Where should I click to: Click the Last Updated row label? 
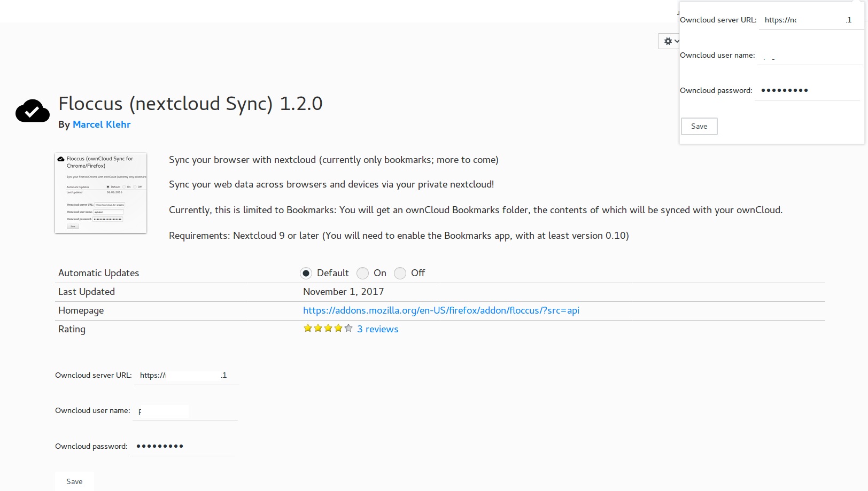(87, 292)
